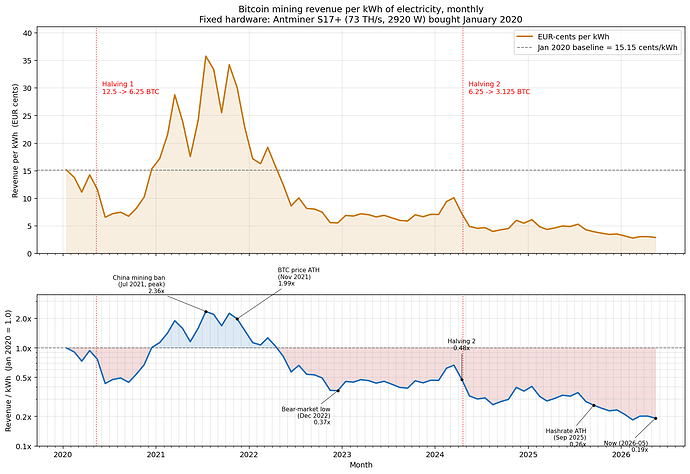The width and height of the screenshot is (690, 474).
Task: Click the 'China mining ban' annotation text
Action: point(139,278)
